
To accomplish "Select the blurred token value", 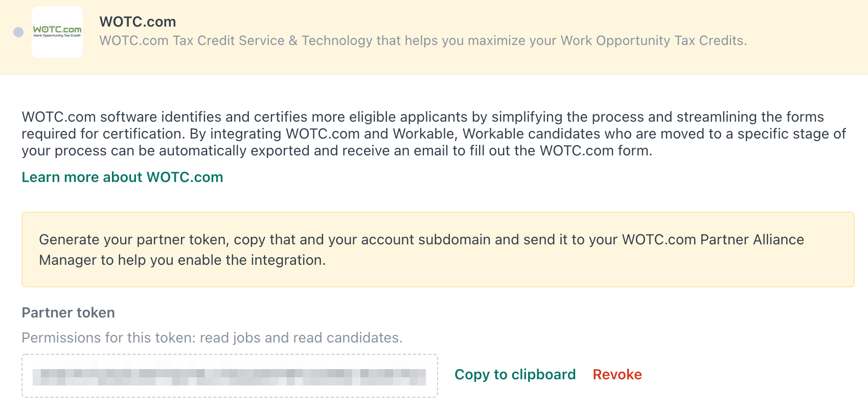I will pos(229,377).
